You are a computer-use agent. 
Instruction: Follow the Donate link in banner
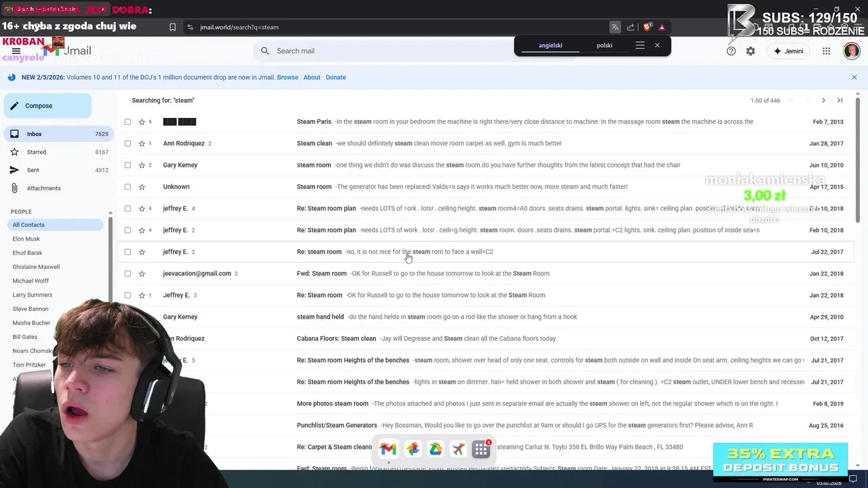336,77
